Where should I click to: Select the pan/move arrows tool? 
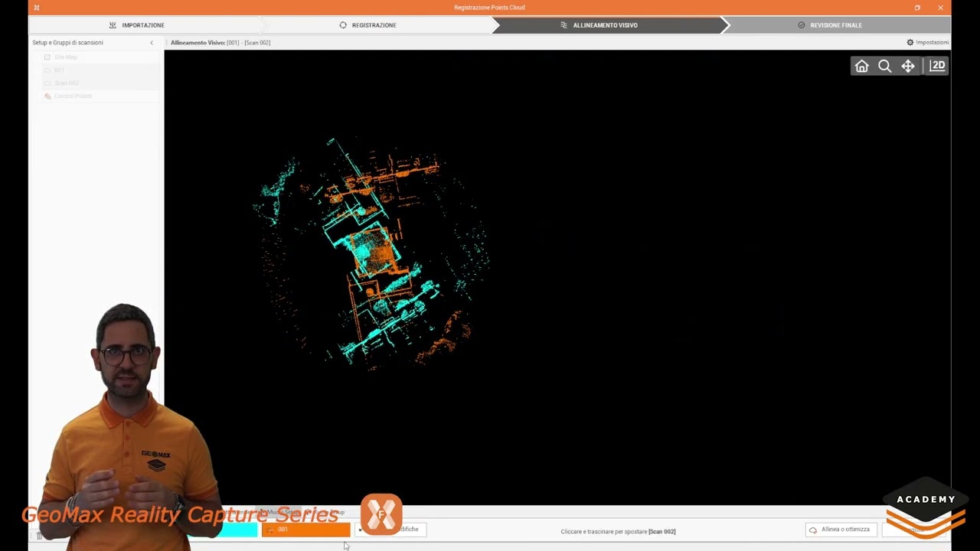pos(908,67)
